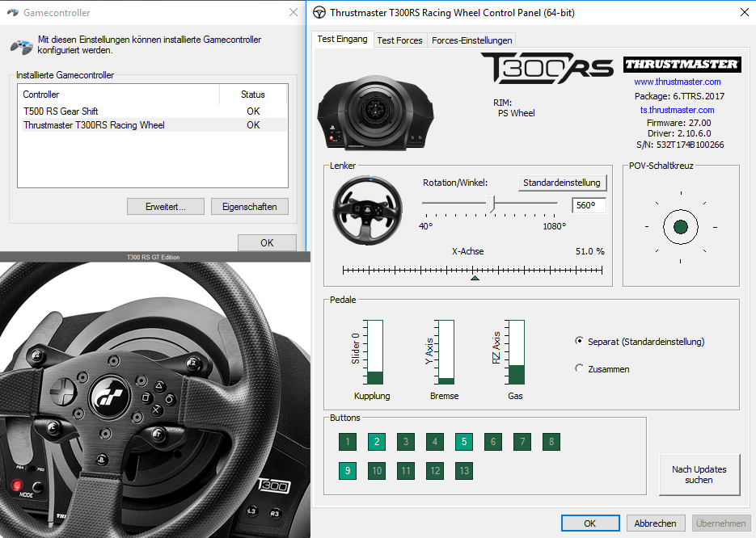Screen dimensions: 756x538
Task: Click button indicator 9
Action: pos(347,471)
